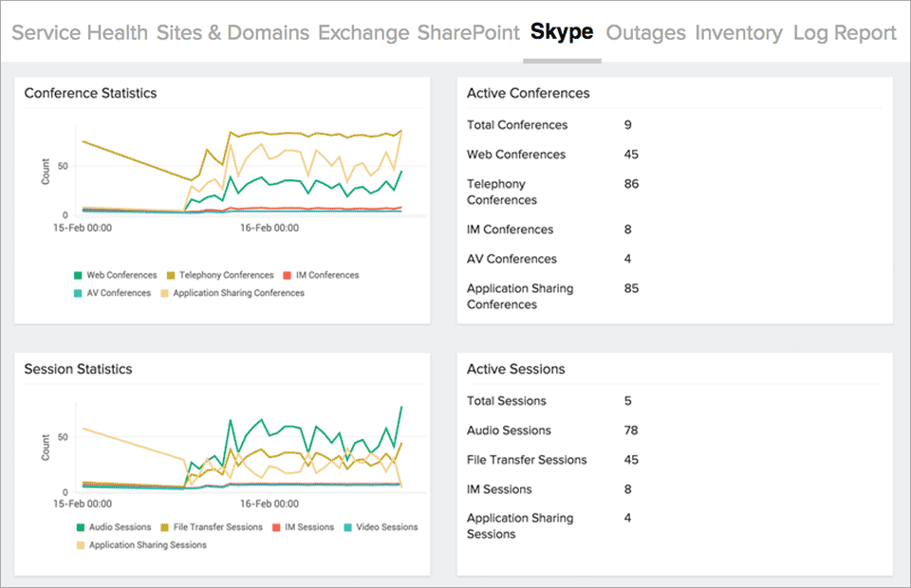The height and width of the screenshot is (588, 911).
Task: Toggle the Video Sessions legend marker
Action: click(349, 526)
